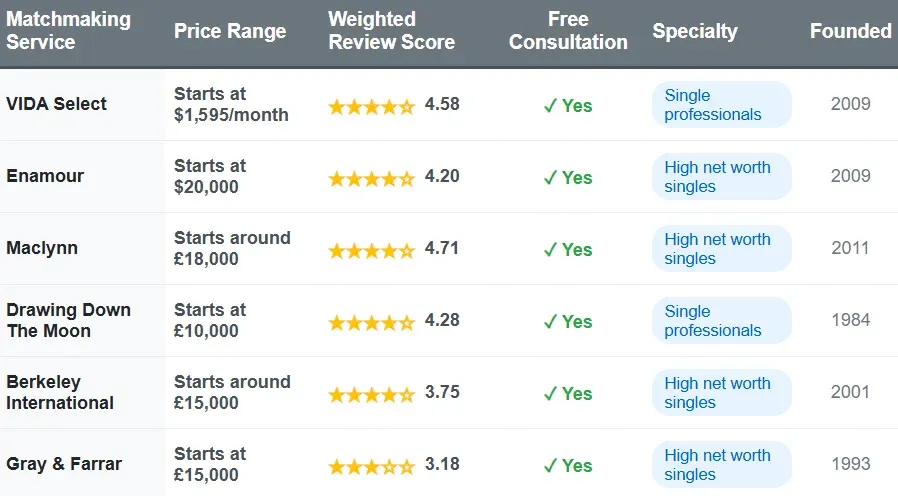Click the Weighted Review Score header
The height and width of the screenshot is (496, 898).
point(391,31)
